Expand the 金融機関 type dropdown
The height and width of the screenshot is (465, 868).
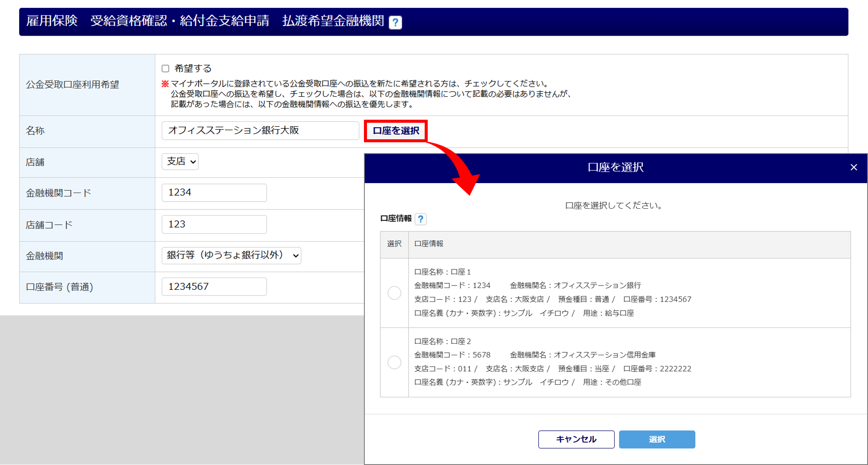click(231, 255)
